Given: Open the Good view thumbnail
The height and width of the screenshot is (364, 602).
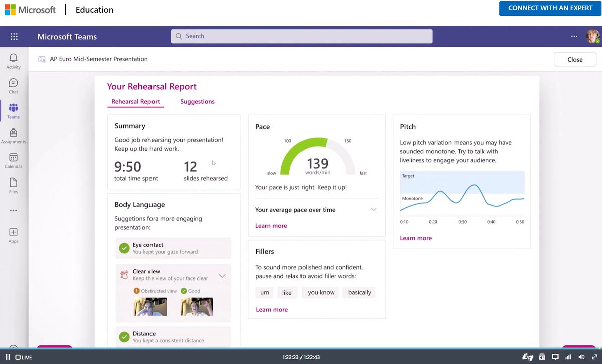Looking at the screenshot, I should (197, 307).
